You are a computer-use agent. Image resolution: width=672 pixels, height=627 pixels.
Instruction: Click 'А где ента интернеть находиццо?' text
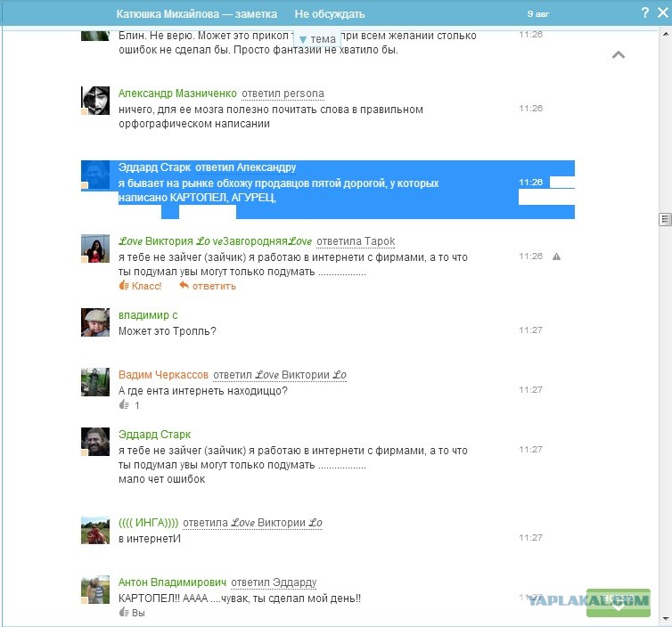202,391
